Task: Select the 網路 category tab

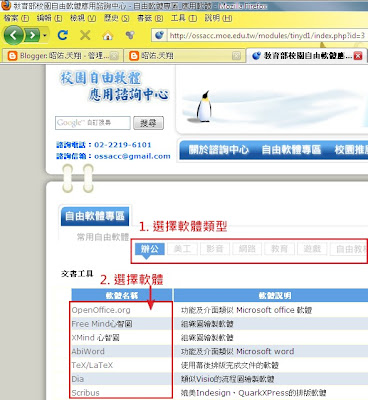Action: [x=247, y=249]
